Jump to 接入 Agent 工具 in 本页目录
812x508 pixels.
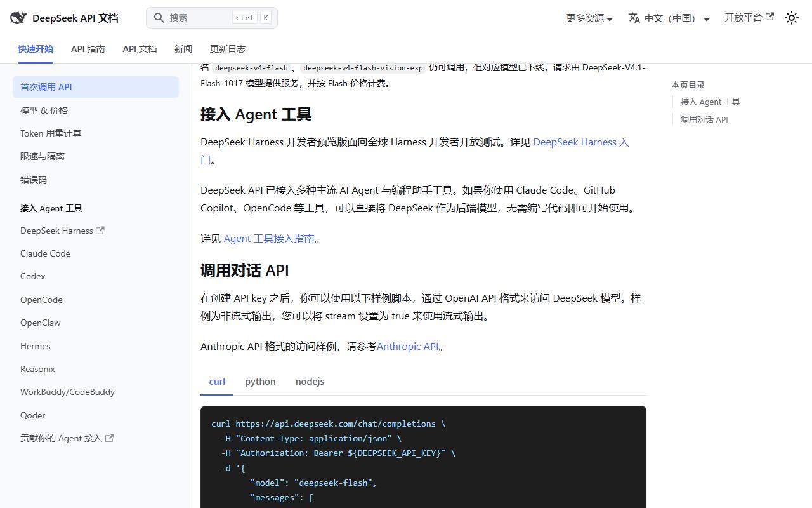[710, 102]
